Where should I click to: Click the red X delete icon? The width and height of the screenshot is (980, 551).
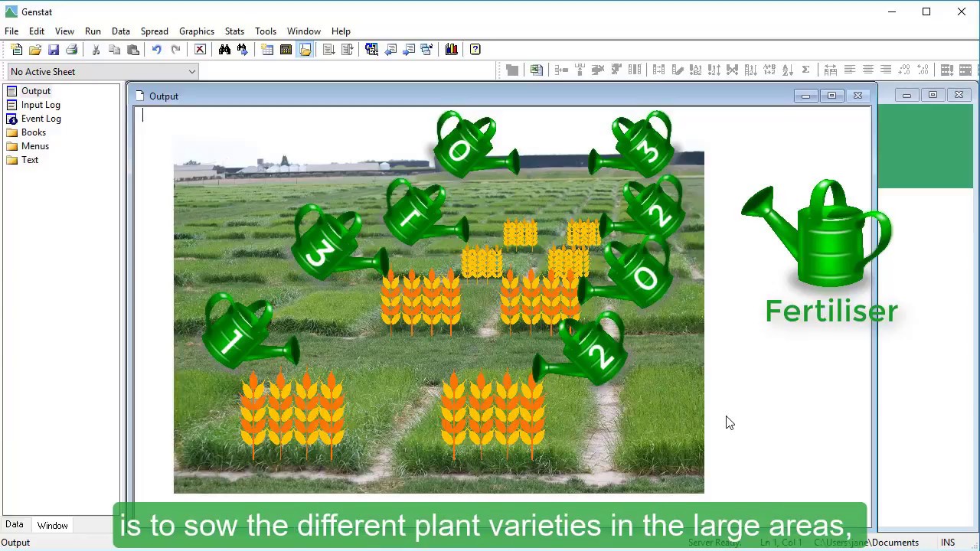[x=200, y=50]
